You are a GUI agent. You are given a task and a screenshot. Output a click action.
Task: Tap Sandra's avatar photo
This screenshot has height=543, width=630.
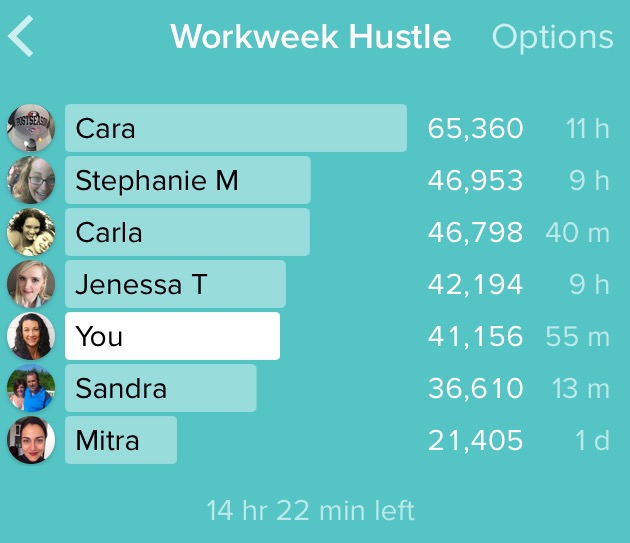point(31,388)
